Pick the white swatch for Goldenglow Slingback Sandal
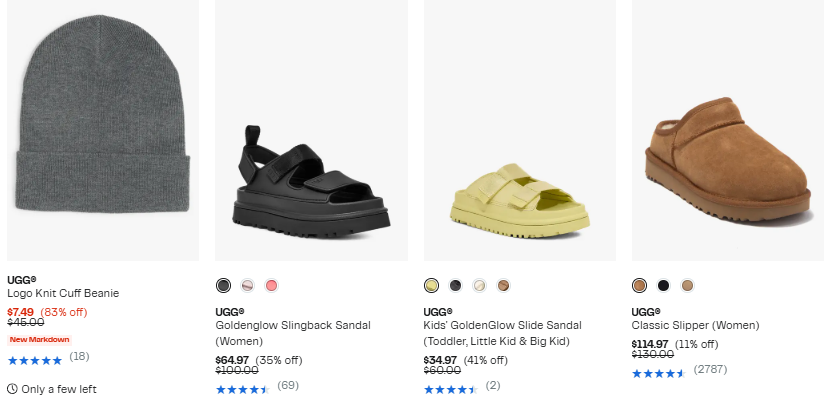824x404 pixels. [x=247, y=286]
